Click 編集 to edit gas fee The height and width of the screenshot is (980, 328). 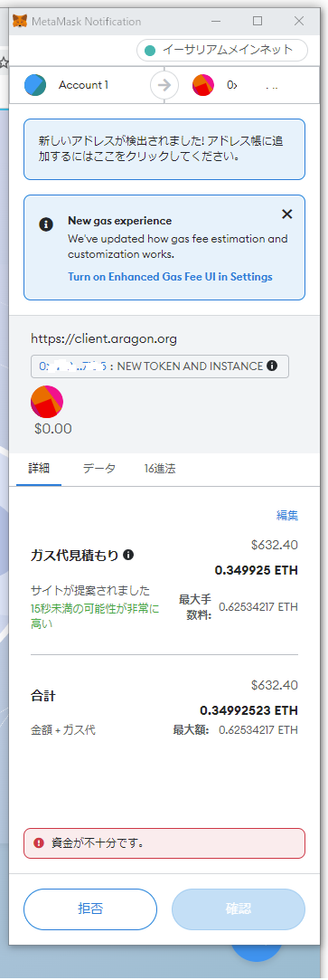[287, 516]
